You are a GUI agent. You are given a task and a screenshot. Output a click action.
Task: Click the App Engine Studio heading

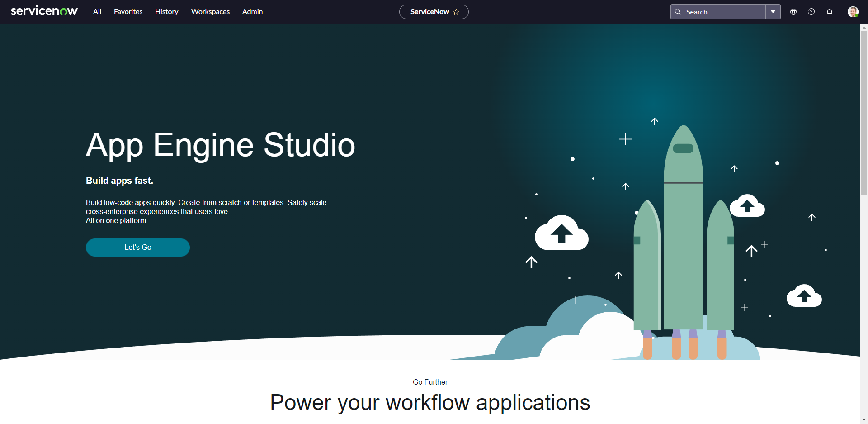pyautogui.click(x=221, y=146)
